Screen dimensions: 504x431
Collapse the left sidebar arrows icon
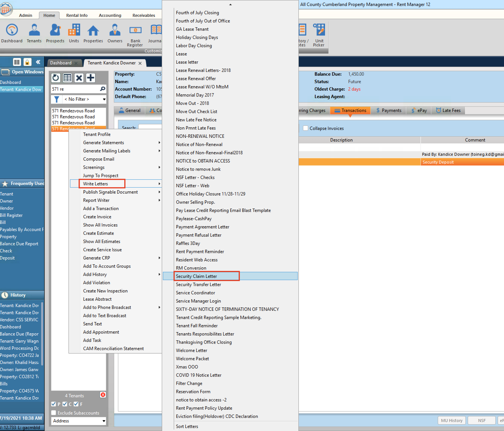point(38,62)
